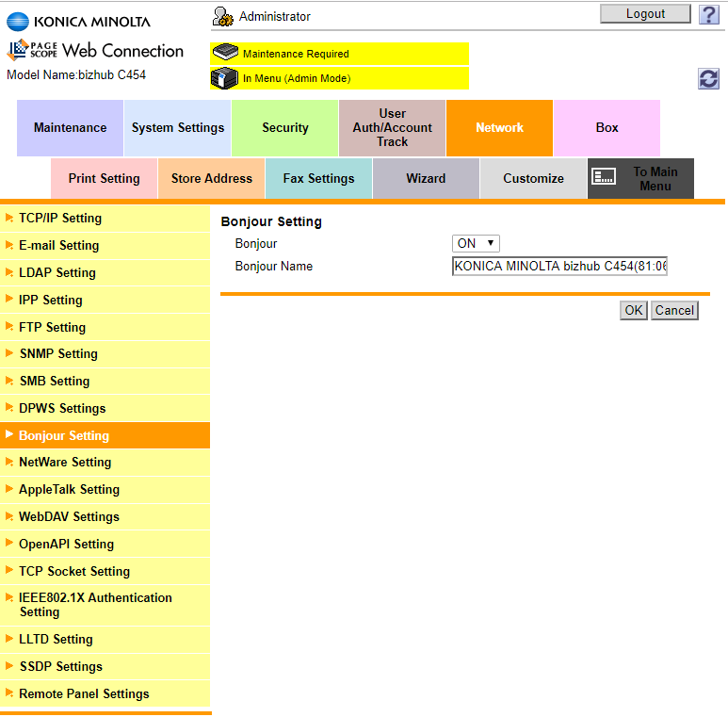This screenshot has height=717, width=728.
Task: Click the In Menu device status icon
Action: (225, 78)
